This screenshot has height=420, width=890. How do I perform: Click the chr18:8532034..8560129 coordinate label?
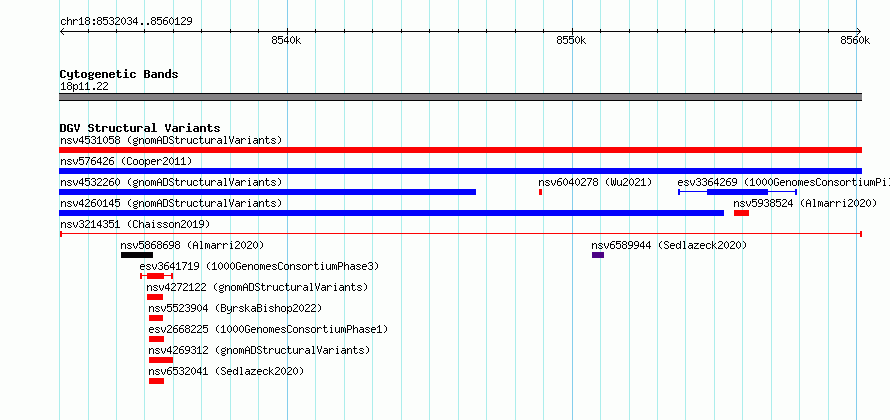126,22
